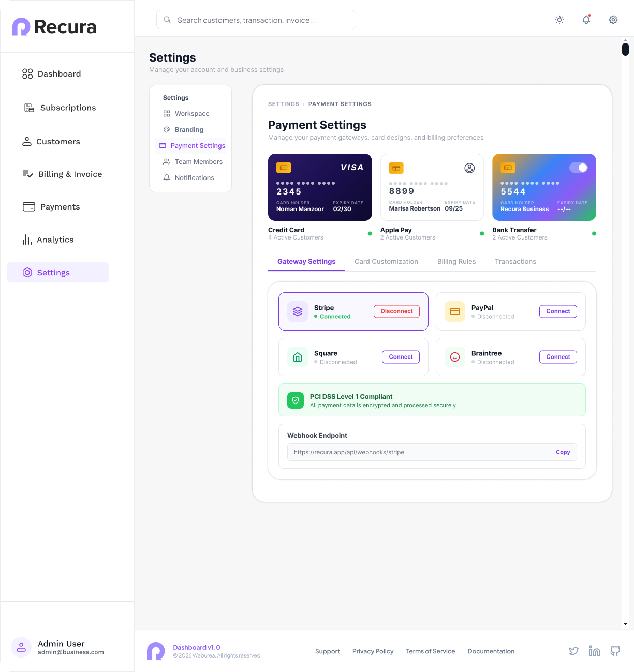Image resolution: width=634 pixels, height=672 pixels.
Task: Connect the Braintree gateway
Action: 558,357
